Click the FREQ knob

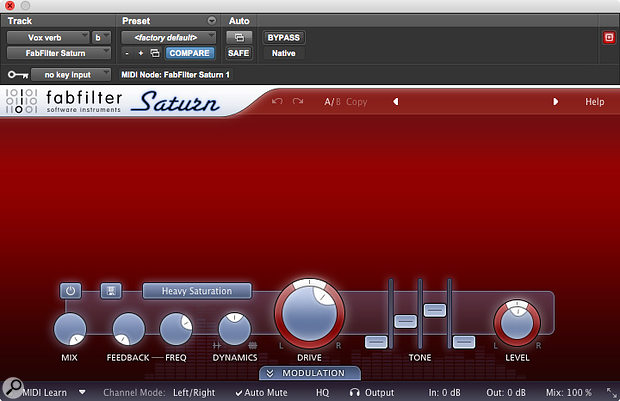(176, 329)
